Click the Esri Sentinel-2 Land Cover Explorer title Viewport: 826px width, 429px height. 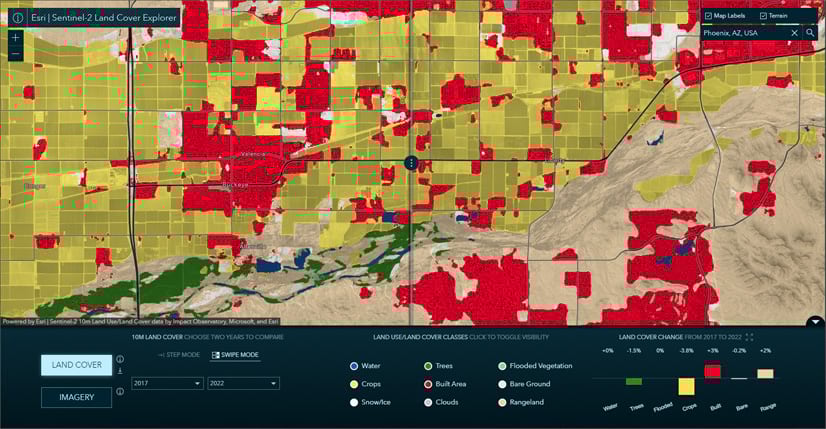click(x=103, y=17)
